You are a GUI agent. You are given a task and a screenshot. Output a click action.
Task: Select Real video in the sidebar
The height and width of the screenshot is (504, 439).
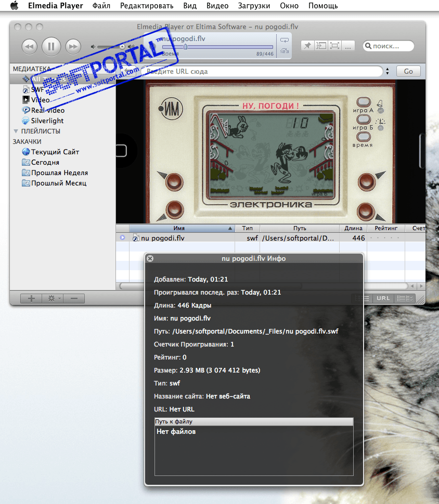click(x=48, y=110)
